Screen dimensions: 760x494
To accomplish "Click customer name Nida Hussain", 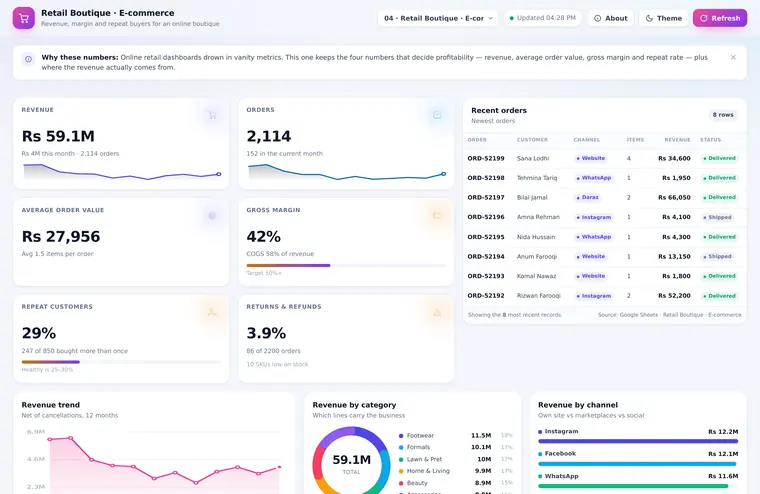I will click(536, 237).
